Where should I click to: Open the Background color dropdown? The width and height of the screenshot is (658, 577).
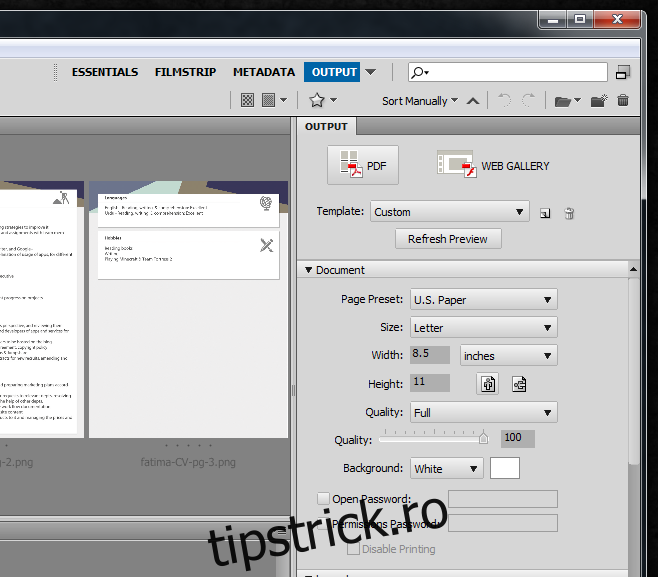click(446, 468)
